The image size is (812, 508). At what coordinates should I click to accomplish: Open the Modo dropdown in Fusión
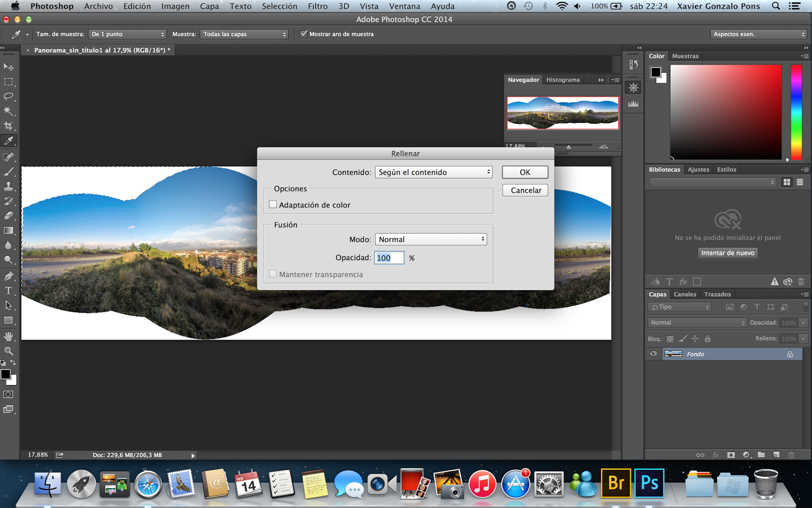pyautogui.click(x=431, y=239)
